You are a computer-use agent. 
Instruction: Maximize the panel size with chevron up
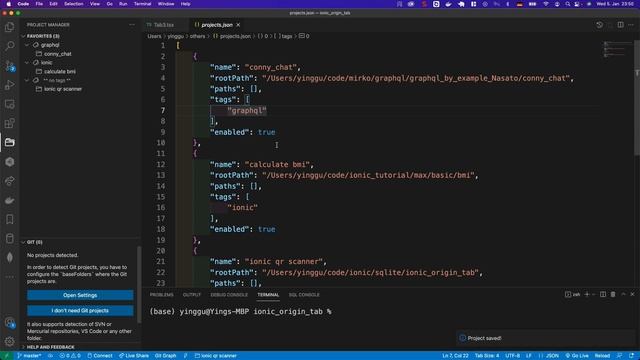623,294
